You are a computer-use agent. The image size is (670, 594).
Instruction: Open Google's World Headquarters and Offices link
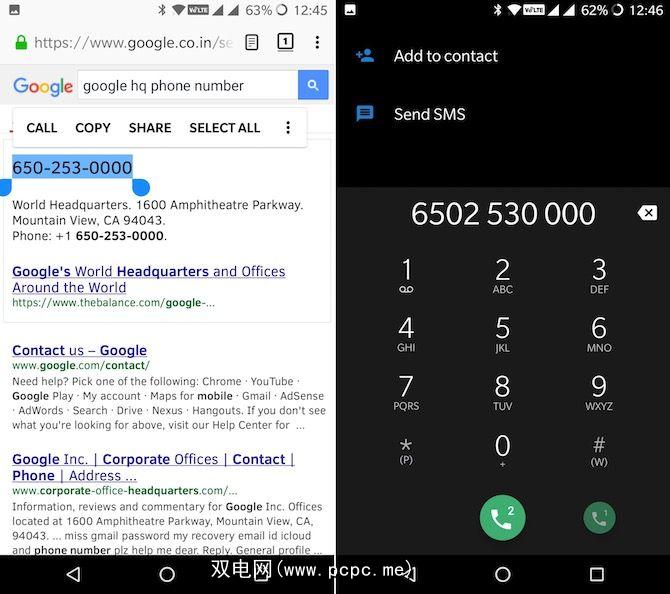149,279
